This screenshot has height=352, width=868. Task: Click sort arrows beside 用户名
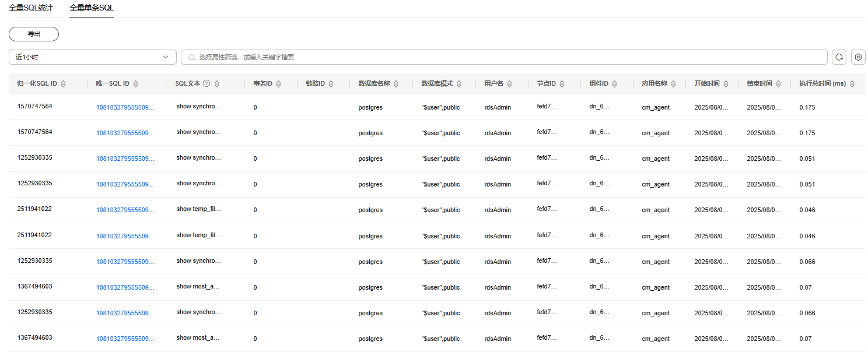coord(509,84)
